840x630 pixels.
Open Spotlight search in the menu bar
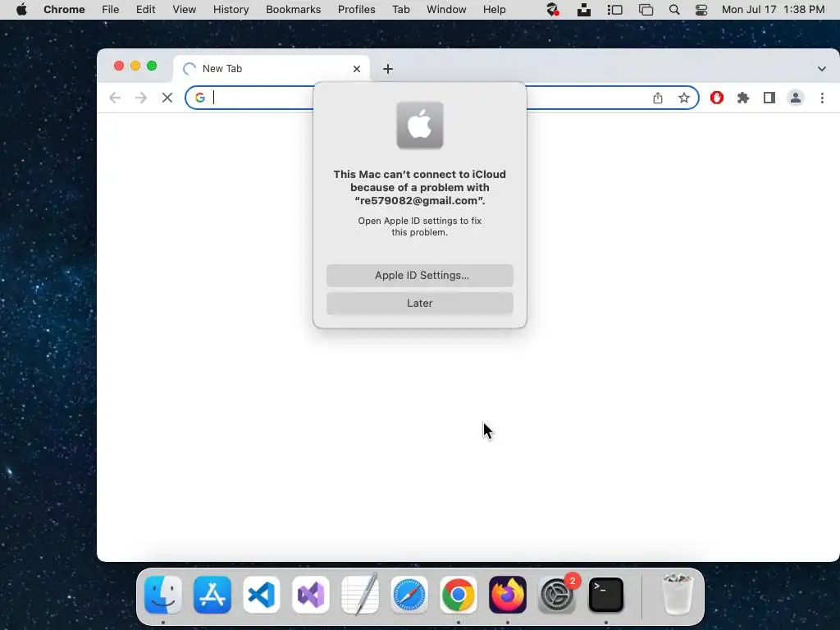click(674, 10)
